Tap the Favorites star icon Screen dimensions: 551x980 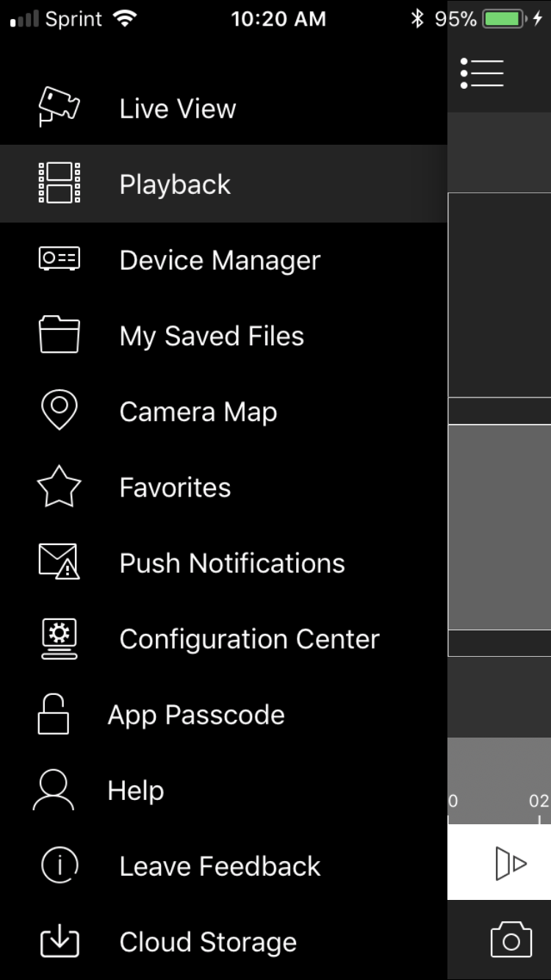[x=59, y=486]
